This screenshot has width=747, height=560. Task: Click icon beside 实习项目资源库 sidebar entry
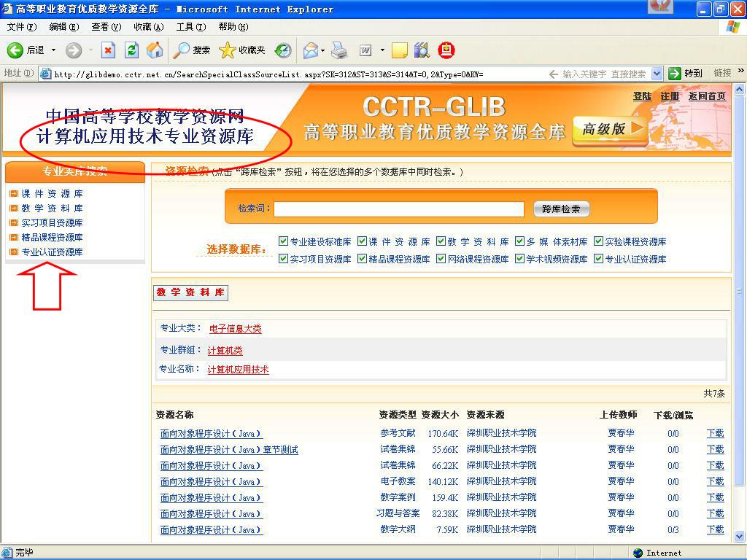click(14, 222)
